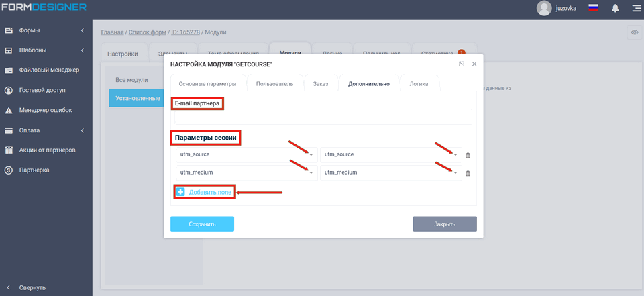The width and height of the screenshot is (644, 296).
Task: Click the Закрыть button
Action: point(445,224)
